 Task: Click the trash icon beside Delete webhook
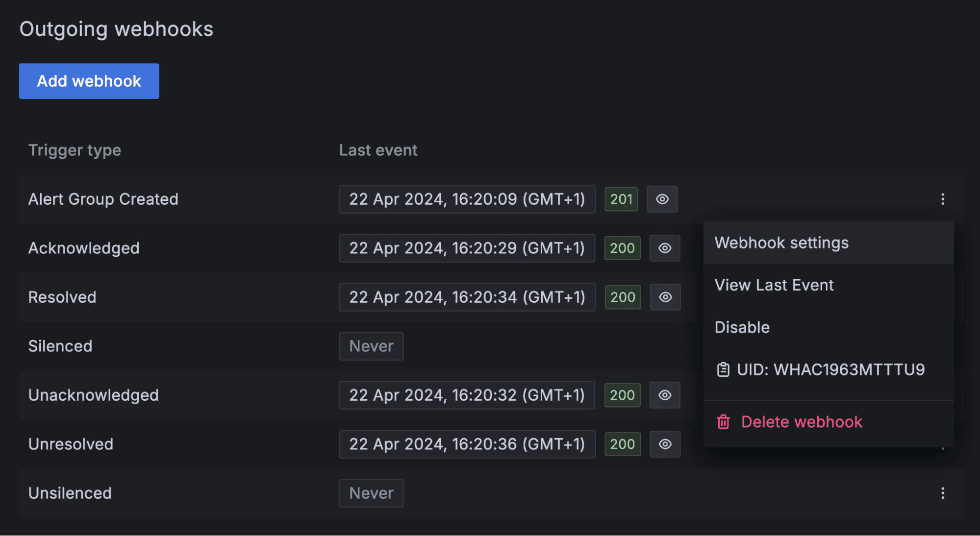click(723, 421)
